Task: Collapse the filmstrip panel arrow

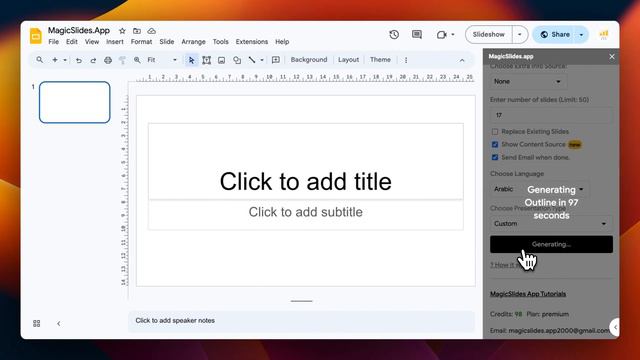Action: tap(59, 323)
